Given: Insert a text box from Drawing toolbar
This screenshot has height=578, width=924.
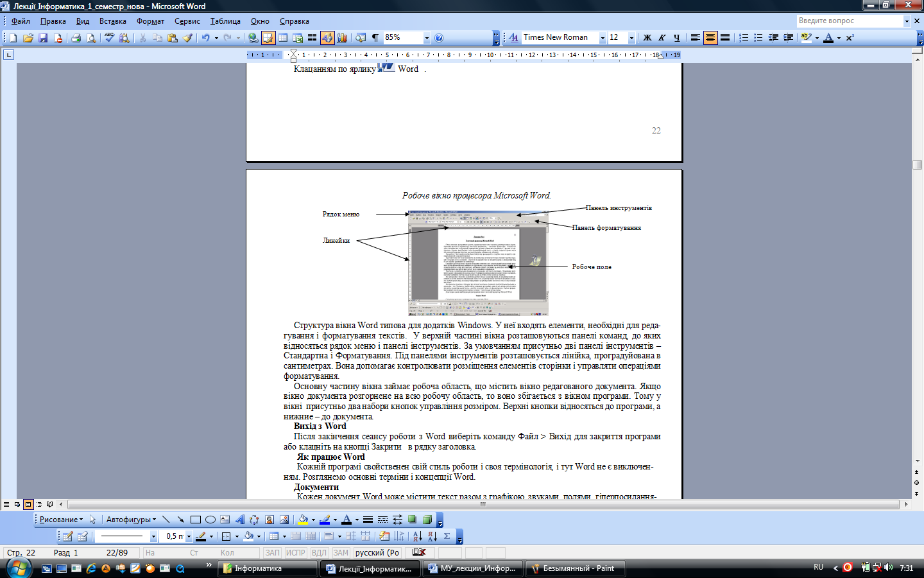Looking at the screenshot, I should click(225, 520).
